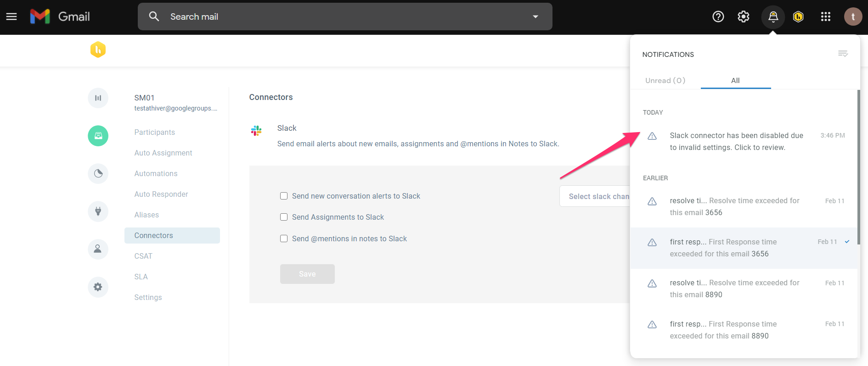Open the Settings item in mailbox list
868x366 pixels.
click(148, 297)
